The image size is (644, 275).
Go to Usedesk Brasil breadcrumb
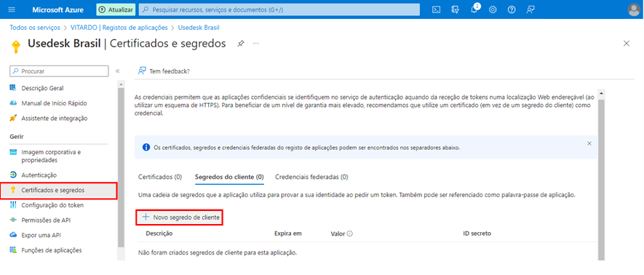tap(199, 28)
